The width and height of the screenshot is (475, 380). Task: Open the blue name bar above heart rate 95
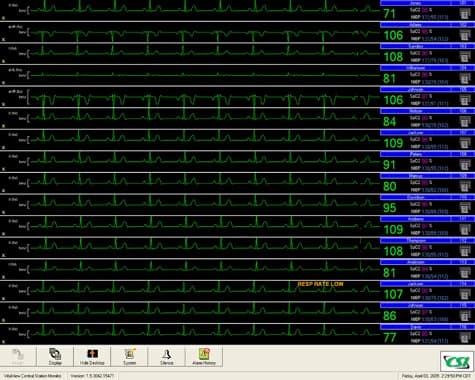coord(427,197)
